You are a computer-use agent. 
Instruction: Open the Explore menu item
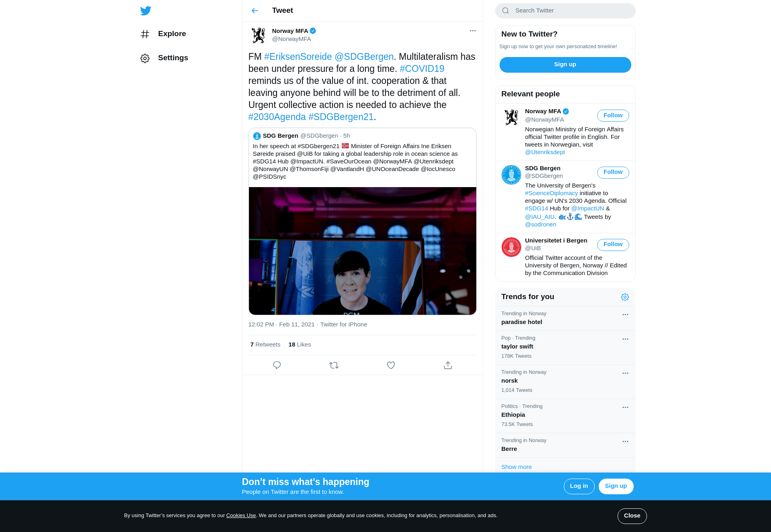point(171,34)
